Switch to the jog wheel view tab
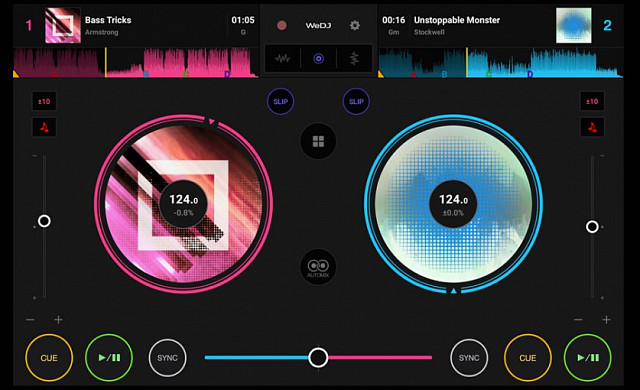The height and width of the screenshot is (390, 640). 318,59
